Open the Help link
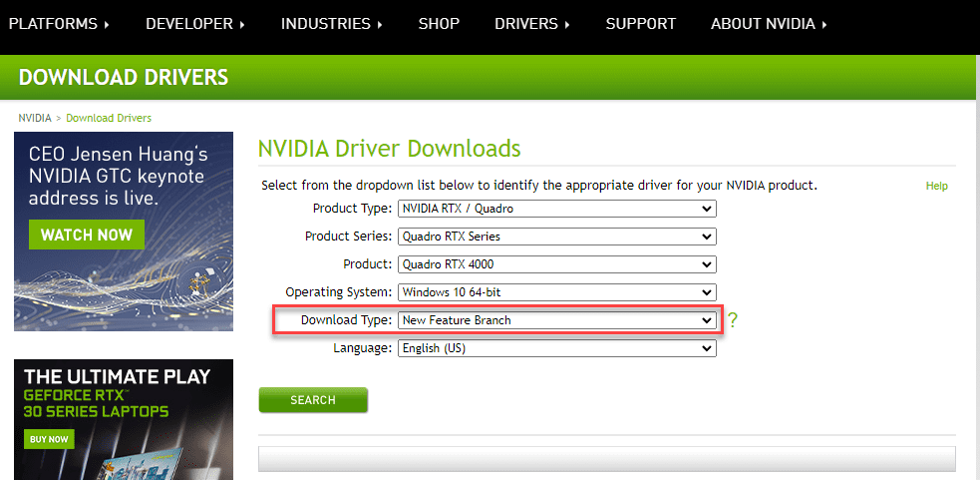This screenshot has width=980, height=480. point(936,186)
